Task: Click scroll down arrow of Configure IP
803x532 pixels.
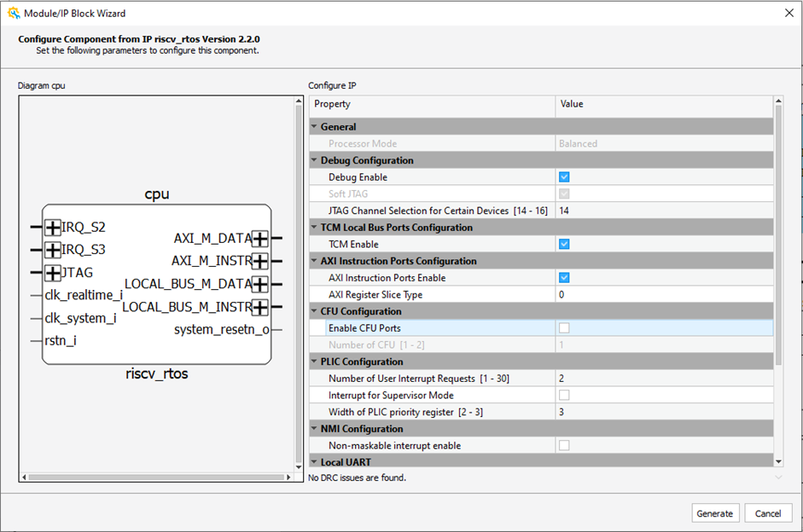Action: [x=778, y=461]
